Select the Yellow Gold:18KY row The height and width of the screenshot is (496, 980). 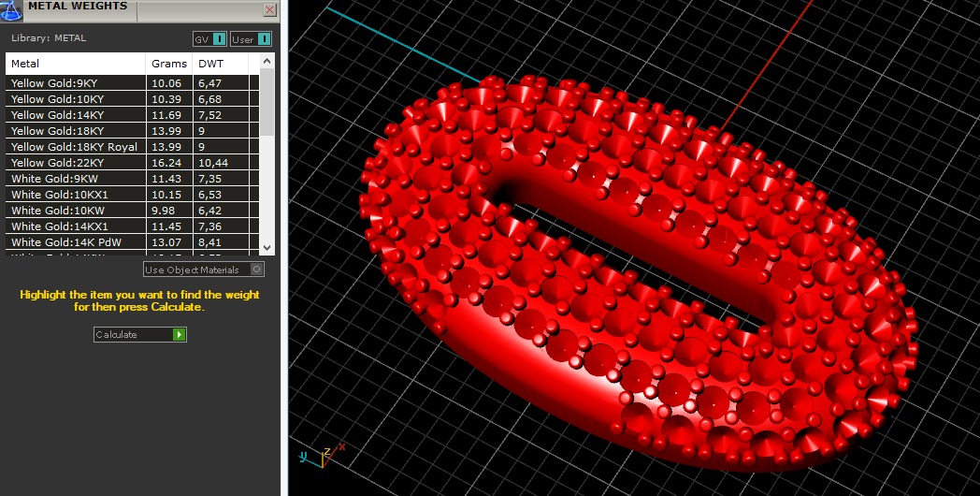click(132, 131)
